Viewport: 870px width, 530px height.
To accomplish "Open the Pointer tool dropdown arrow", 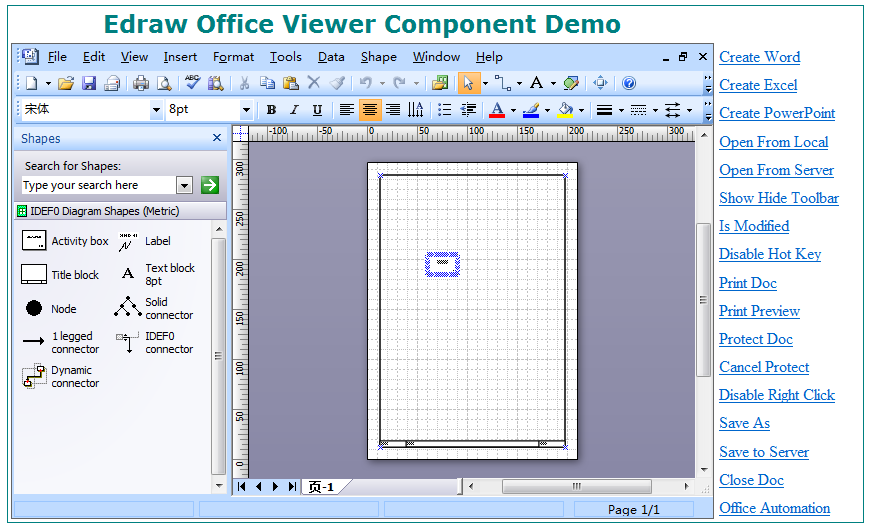I will pyautogui.click(x=485, y=84).
